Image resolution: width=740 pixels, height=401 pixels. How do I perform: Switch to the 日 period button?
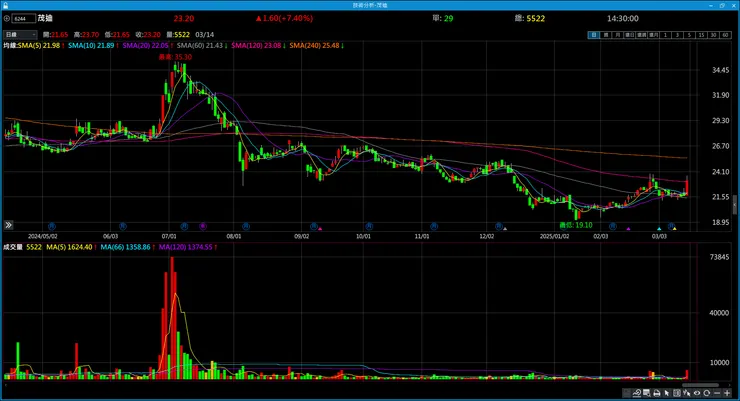click(x=594, y=35)
